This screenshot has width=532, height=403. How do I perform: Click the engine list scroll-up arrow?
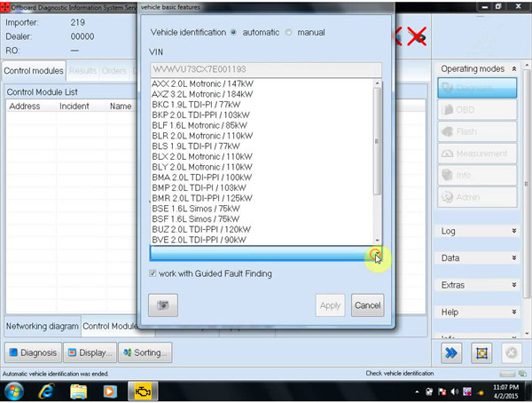(x=378, y=83)
